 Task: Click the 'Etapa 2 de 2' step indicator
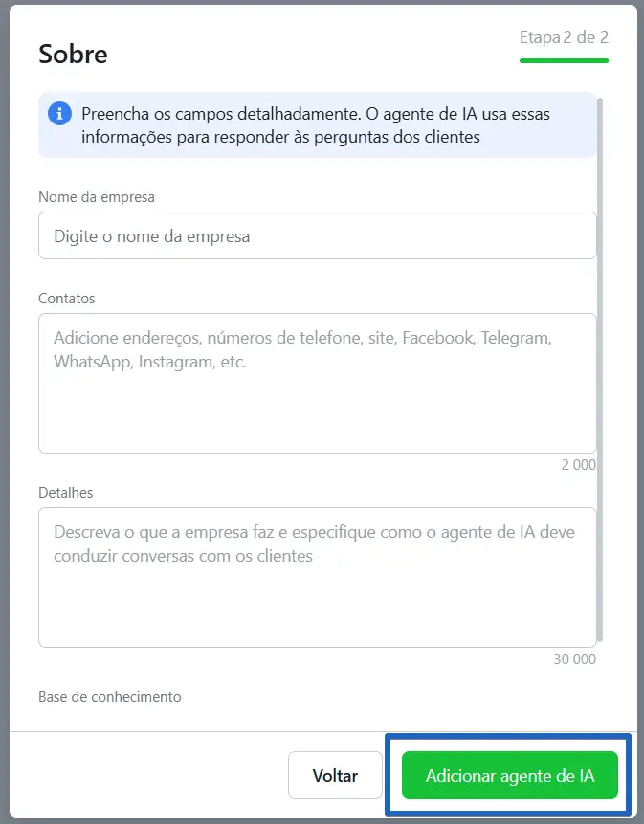(564, 37)
